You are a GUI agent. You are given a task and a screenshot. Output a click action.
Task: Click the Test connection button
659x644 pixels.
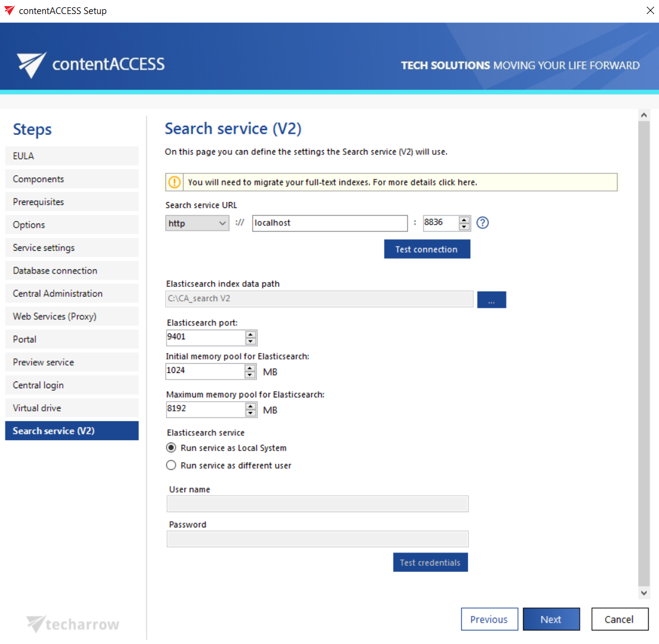click(x=427, y=249)
